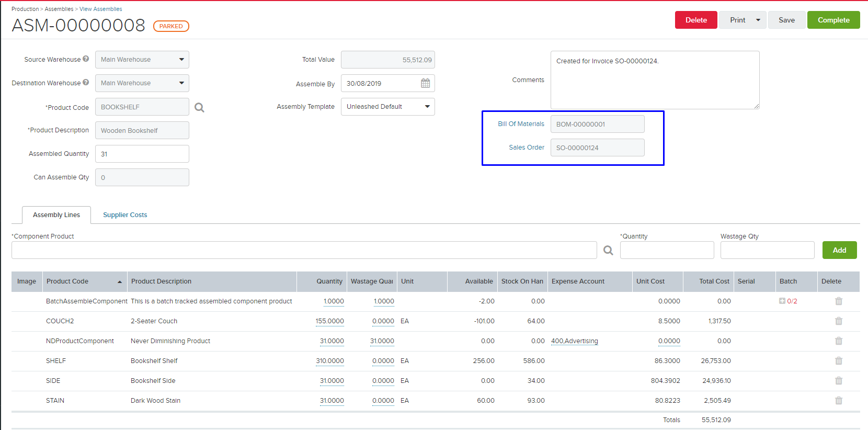Image resolution: width=868 pixels, height=430 pixels.
Task: Add the component line
Action: (839, 250)
